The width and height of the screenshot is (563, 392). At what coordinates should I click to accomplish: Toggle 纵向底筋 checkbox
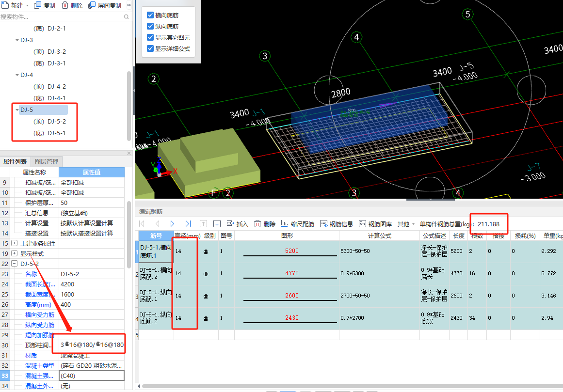(x=150, y=26)
